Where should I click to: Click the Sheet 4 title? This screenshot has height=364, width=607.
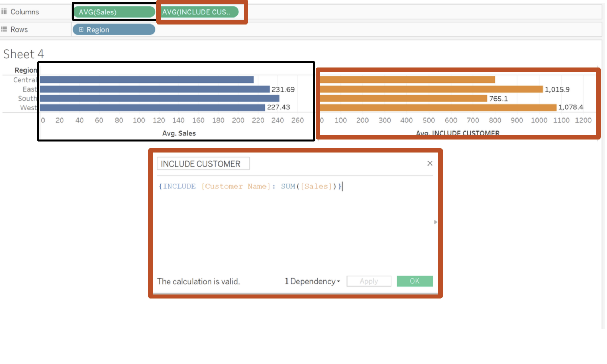(x=23, y=54)
